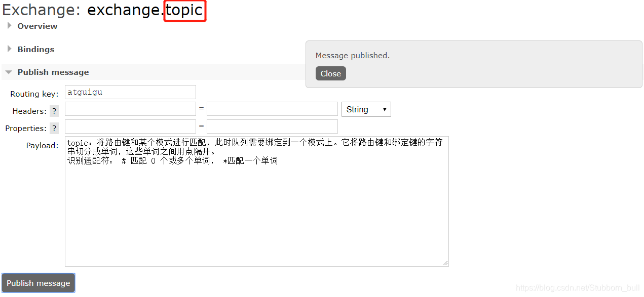644x297 pixels.
Task: Open the Properties help tooltip
Action: coord(54,128)
